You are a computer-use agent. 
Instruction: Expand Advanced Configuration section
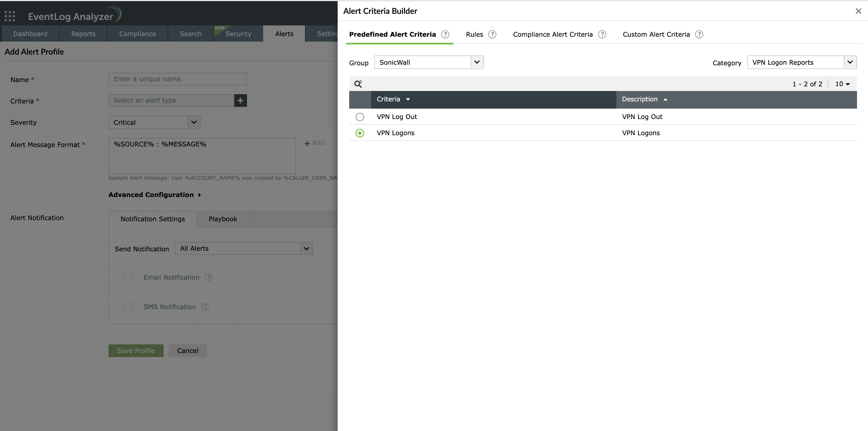[x=154, y=195]
